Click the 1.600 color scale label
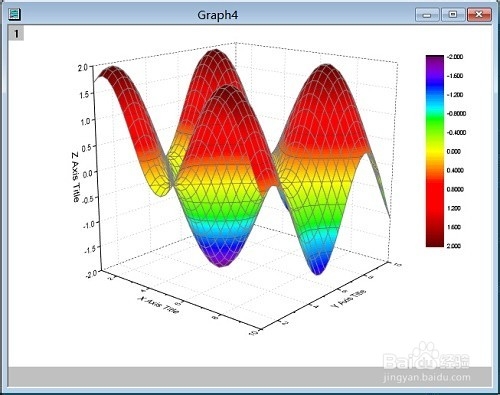 454,227
